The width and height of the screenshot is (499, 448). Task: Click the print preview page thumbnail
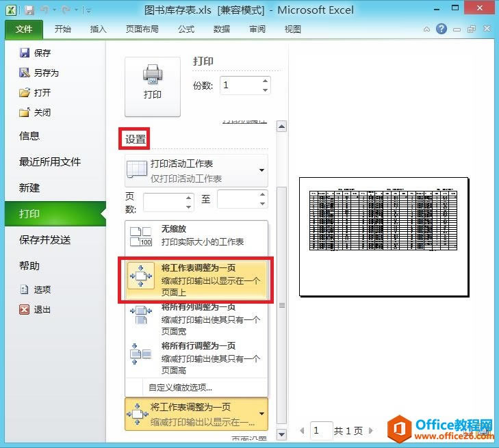pos(384,237)
